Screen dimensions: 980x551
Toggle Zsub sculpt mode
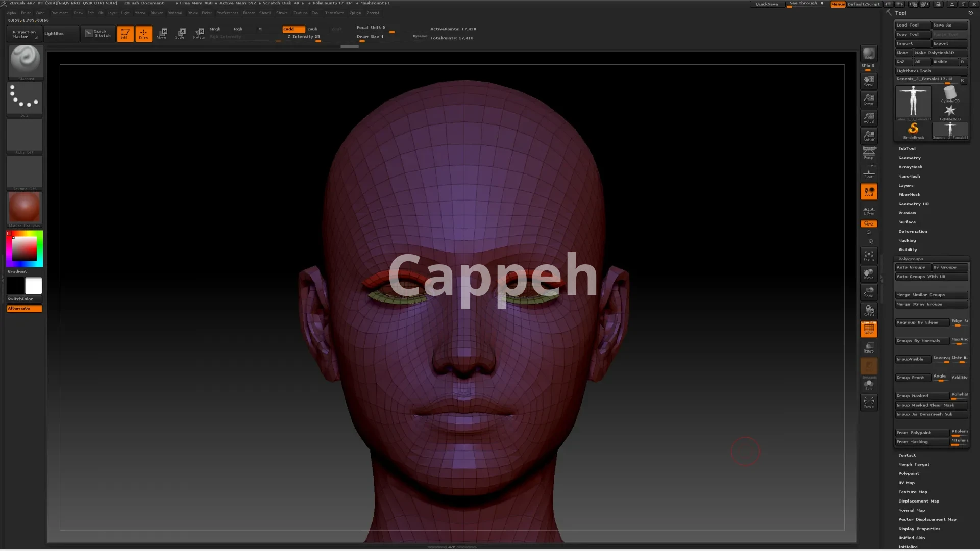(312, 29)
